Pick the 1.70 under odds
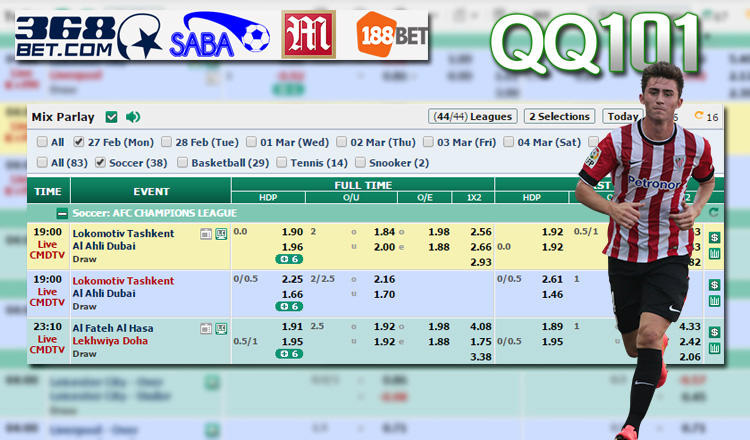 384,294
